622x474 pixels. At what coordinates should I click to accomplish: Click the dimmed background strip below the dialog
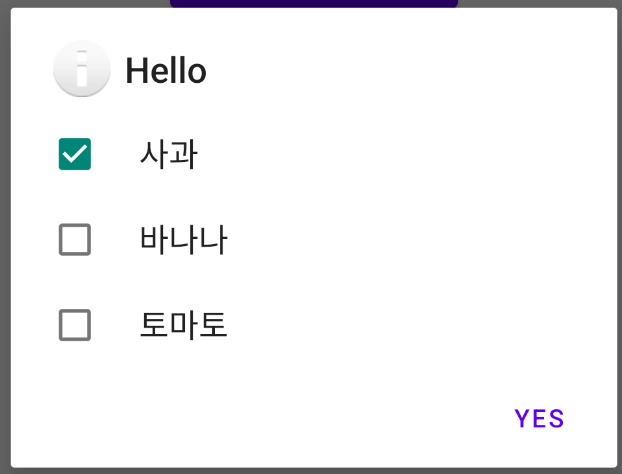coord(311,471)
